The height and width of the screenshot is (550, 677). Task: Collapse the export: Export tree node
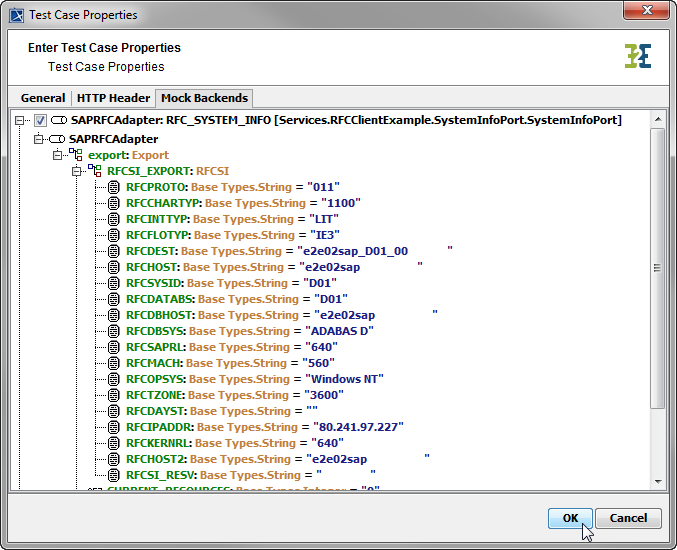pos(58,155)
